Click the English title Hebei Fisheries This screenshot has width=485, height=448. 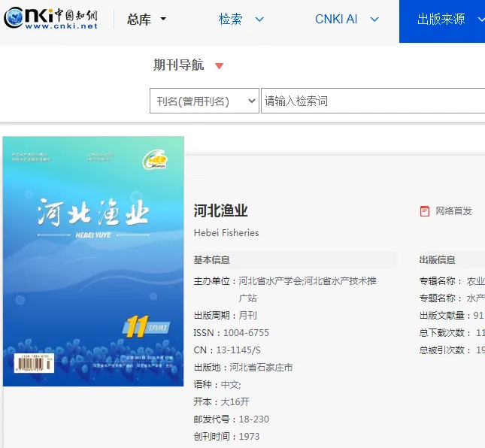(x=226, y=232)
